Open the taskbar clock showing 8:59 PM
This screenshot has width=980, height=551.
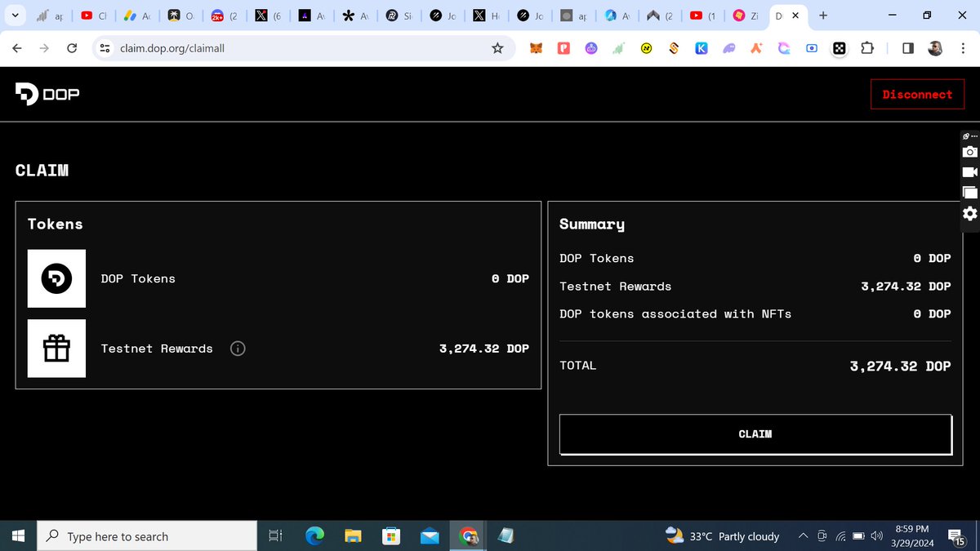pyautogui.click(x=911, y=536)
